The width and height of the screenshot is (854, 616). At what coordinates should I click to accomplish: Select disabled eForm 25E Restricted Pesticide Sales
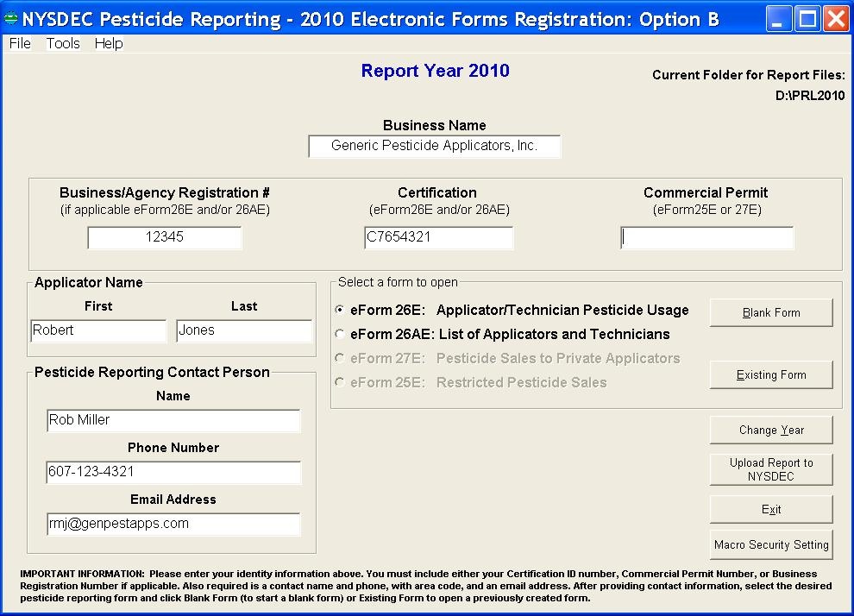tap(471, 382)
